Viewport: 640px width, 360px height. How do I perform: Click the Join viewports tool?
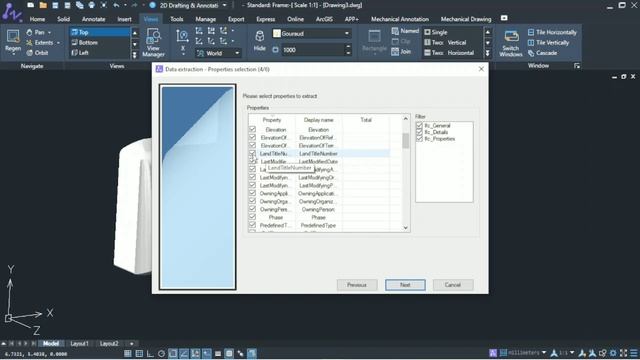pyautogui.click(x=401, y=51)
